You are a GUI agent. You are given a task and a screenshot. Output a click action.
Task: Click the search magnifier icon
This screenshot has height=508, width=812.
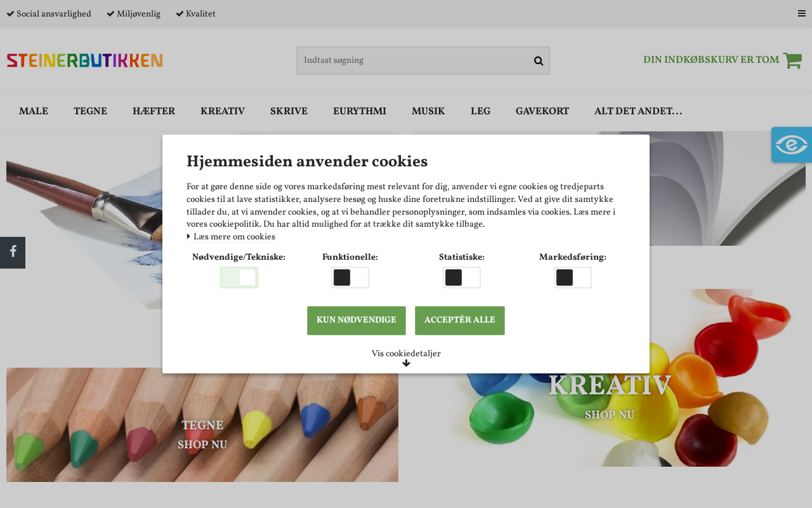[x=539, y=61]
